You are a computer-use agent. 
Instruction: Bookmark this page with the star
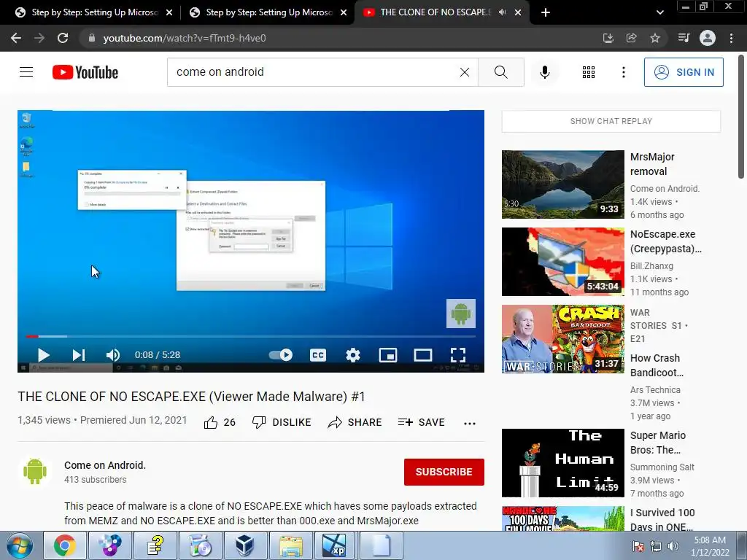pyautogui.click(x=655, y=38)
